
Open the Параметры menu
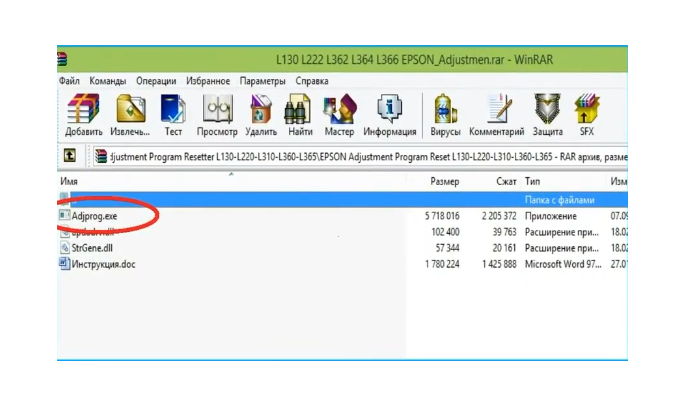click(x=262, y=81)
